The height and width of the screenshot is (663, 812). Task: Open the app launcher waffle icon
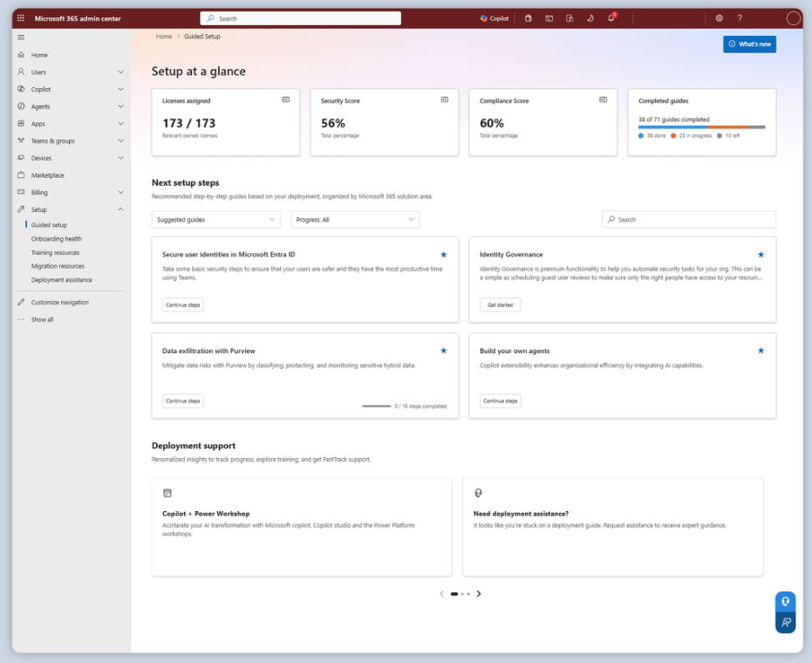click(21, 18)
